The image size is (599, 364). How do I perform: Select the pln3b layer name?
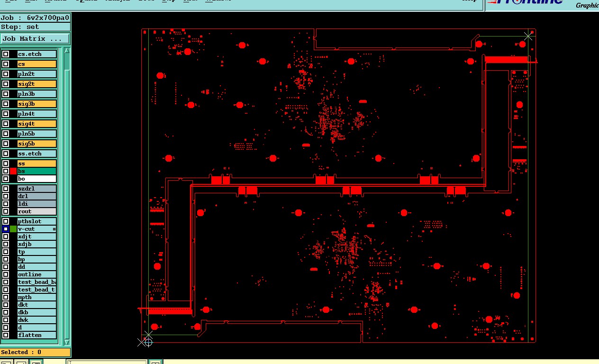(37, 94)
